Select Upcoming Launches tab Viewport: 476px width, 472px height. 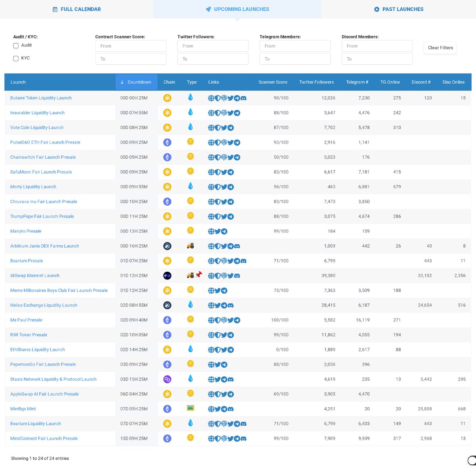tap(237, 9)
